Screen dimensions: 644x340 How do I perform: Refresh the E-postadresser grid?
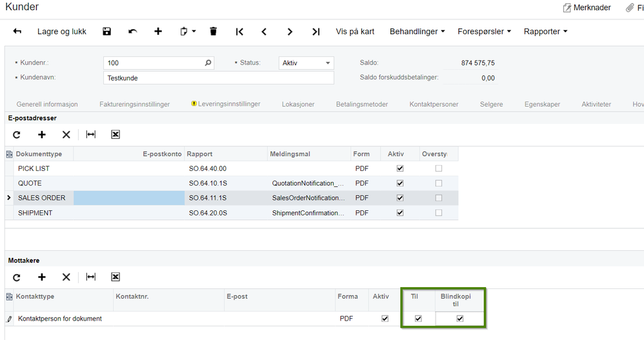pos(16,135)
